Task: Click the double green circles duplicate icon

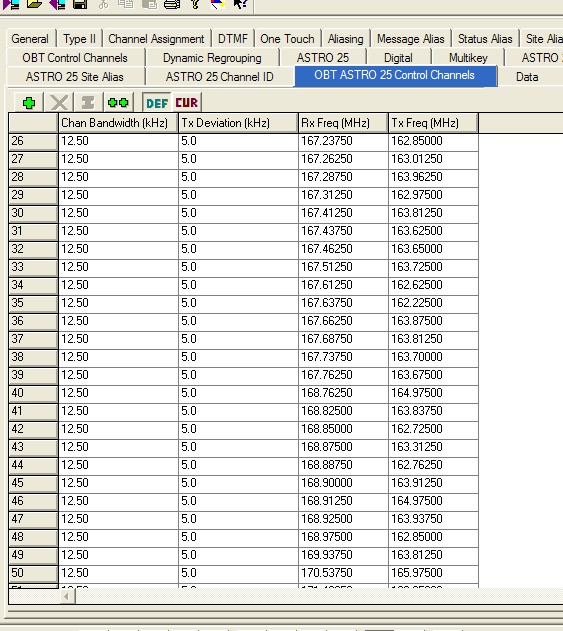Action: coord(118,103)
